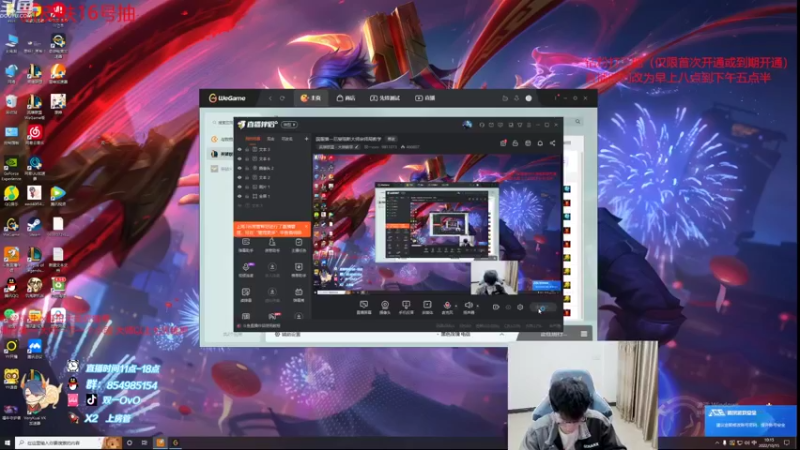Open the mode dropdown beside the streaming app logo
800x450 pixels.
tap(289, 124)
